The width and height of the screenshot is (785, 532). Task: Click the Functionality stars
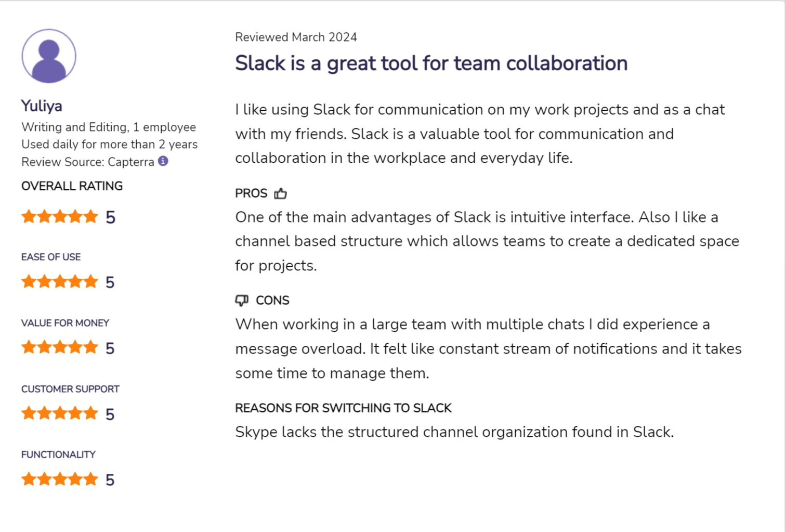pos(60,479)
